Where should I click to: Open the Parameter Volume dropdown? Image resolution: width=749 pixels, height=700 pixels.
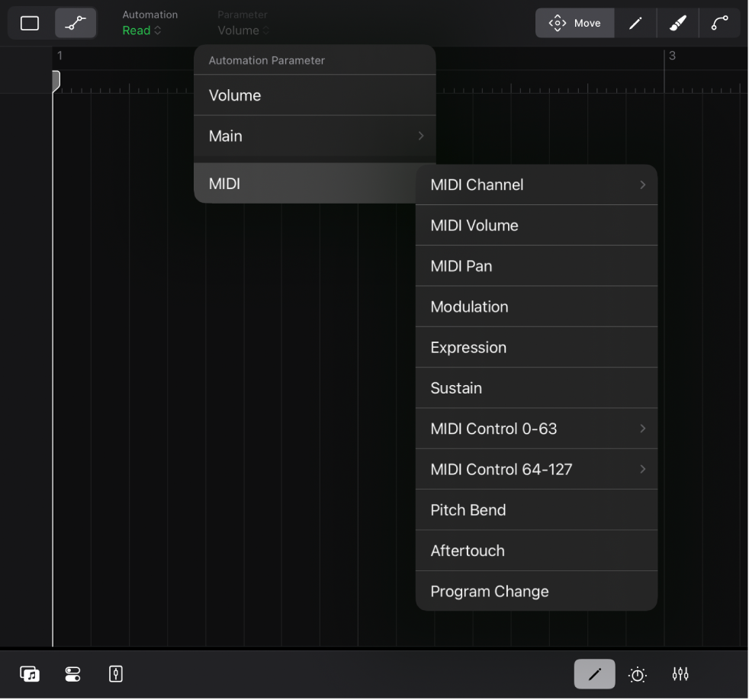[243, 31]
